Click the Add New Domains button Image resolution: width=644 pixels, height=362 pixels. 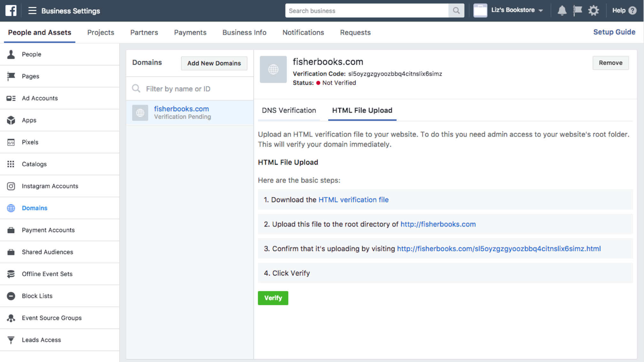[214, 63]
